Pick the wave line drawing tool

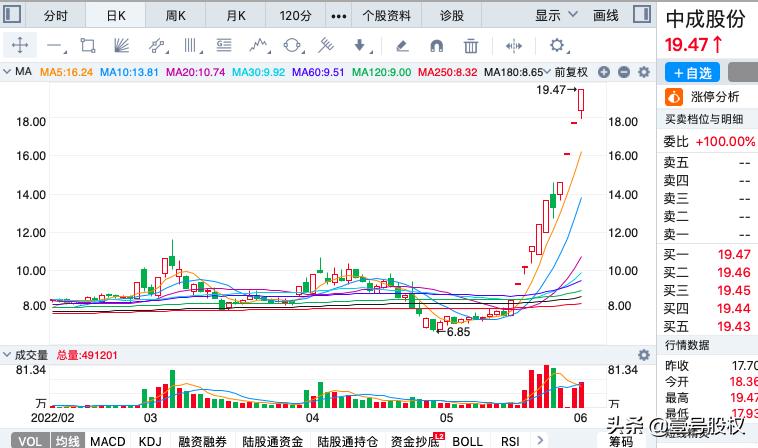coord(259,45)
